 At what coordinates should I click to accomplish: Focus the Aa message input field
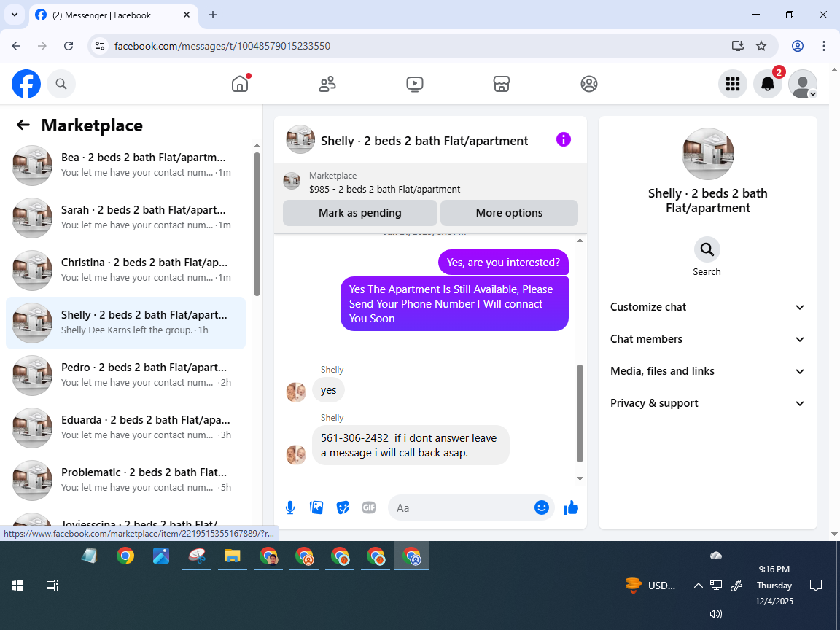point(464,507)
